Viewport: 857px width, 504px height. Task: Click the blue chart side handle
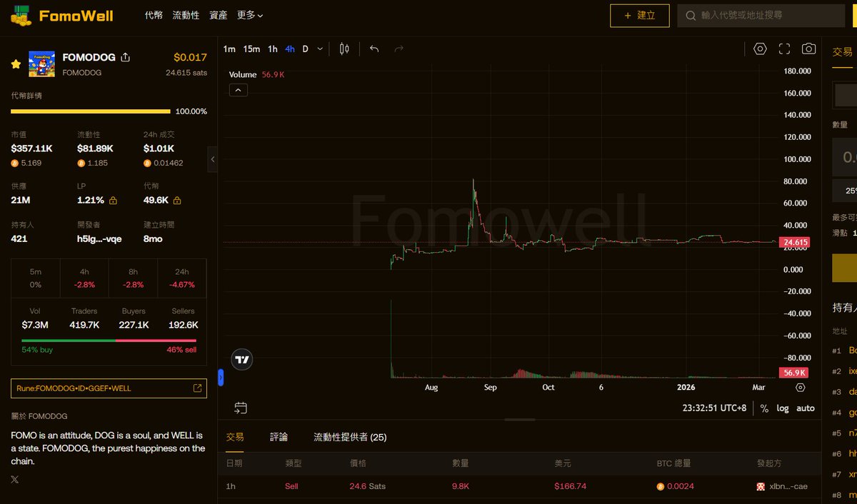(x=221, y=378)
